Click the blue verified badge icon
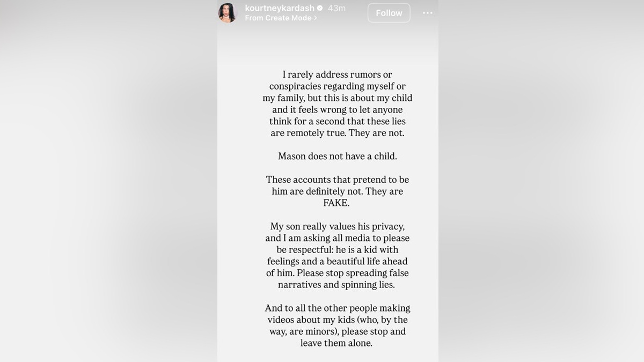The width and height of the screenshot is (644, 362). point(320,8)
